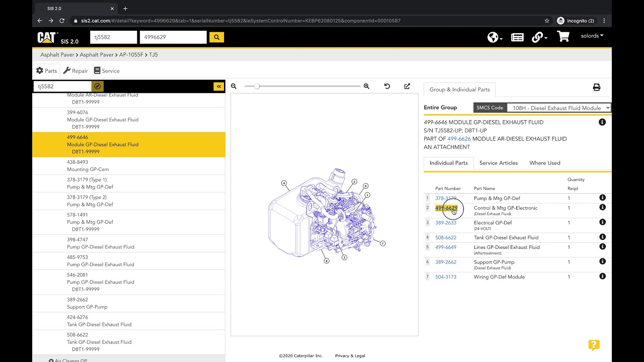The image size is (644, 362).
Task: Switch to the Repair tab
Action: coord(75,71)
